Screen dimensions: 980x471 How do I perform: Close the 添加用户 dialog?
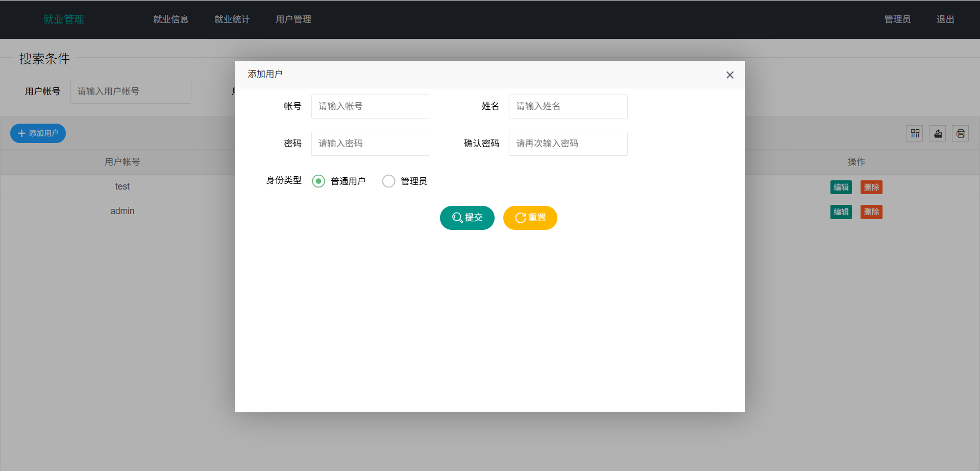(729, 75)
